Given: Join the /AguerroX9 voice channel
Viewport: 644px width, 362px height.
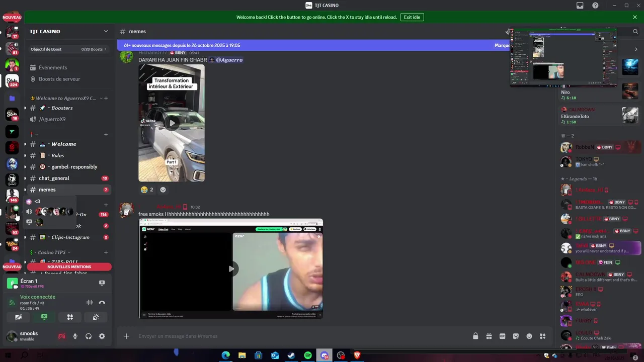Looking at the screenshot, I should pos(68,119).
